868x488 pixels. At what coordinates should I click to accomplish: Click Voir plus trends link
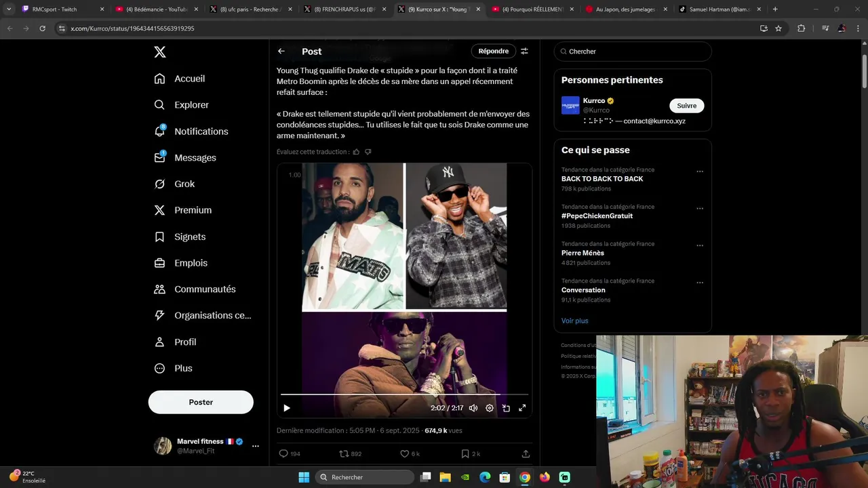click(575, 321)
